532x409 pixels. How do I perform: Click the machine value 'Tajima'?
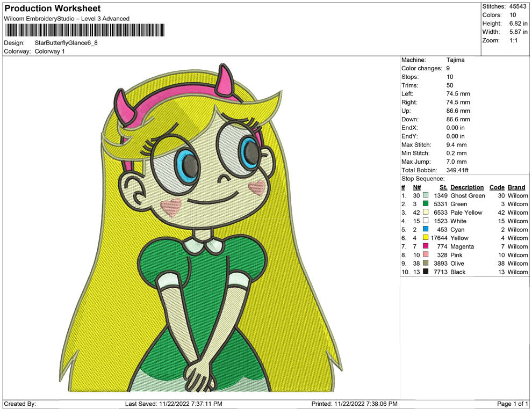tap(455, 60)
